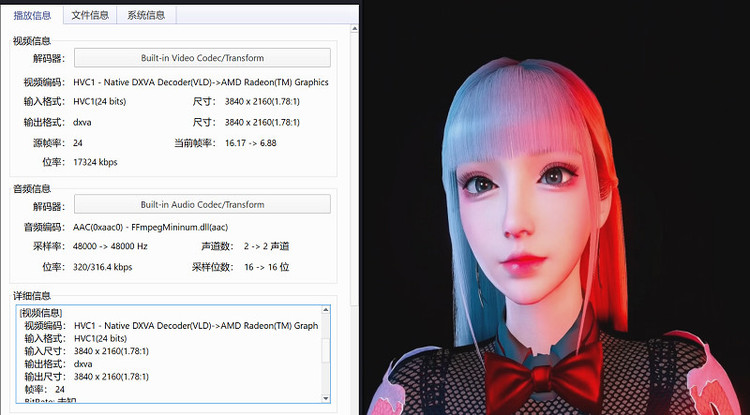Click the 输出尺寸 line in detail box

pyautogui.click(x=87, y=376)
